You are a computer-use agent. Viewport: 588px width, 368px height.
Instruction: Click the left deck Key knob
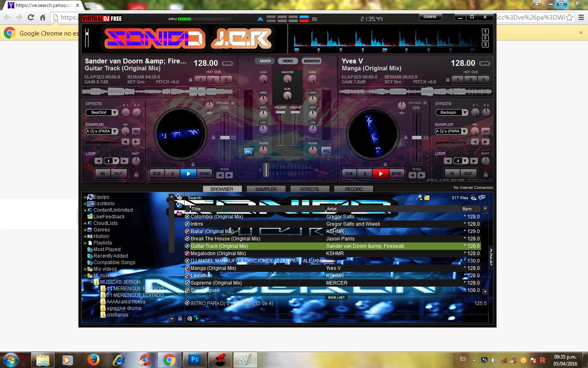pos(209,105)
